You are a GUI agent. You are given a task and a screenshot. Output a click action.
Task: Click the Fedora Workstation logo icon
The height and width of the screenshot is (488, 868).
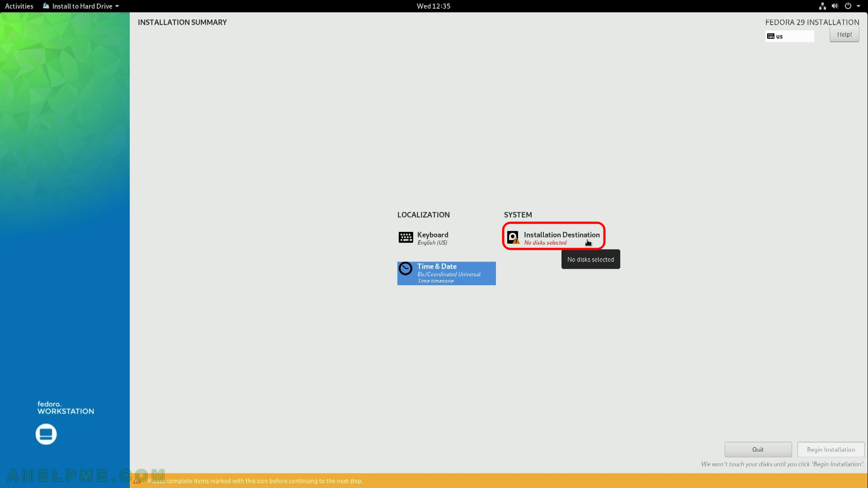pyautogui.click(x=46, y=434)
